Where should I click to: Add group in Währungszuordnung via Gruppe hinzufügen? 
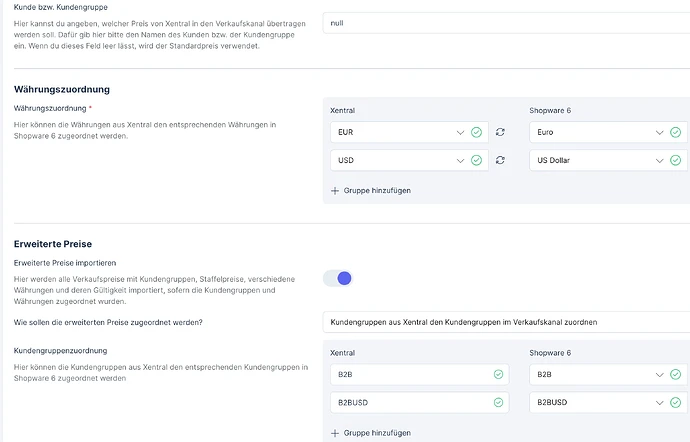[371, 191]
